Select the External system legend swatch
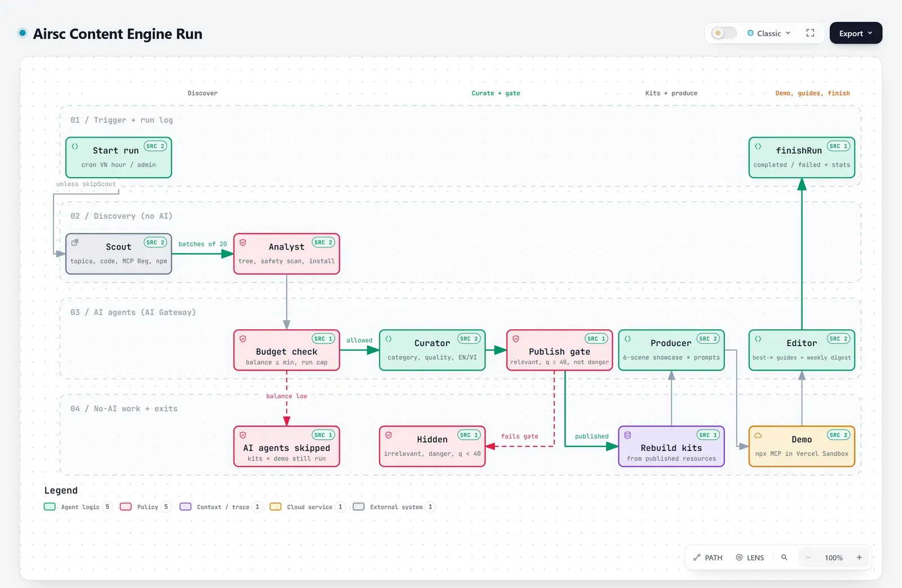This screenshot has width=902, height=588. [x=359, y=507]
